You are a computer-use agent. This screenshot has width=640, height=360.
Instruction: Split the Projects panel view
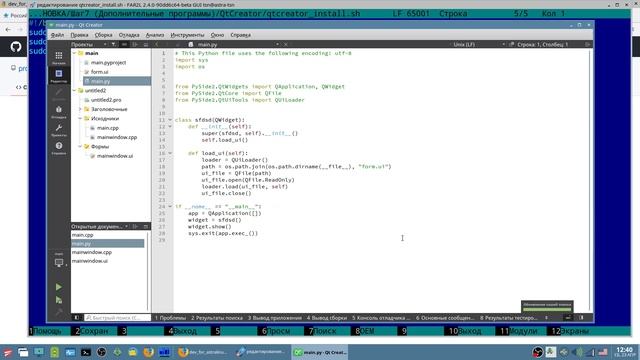[x=135, y=44]
